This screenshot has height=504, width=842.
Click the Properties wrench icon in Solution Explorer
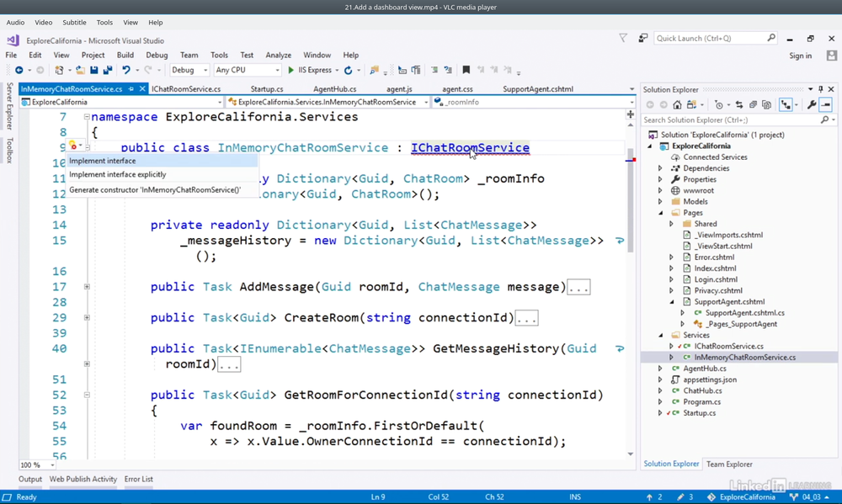[812, 104]
